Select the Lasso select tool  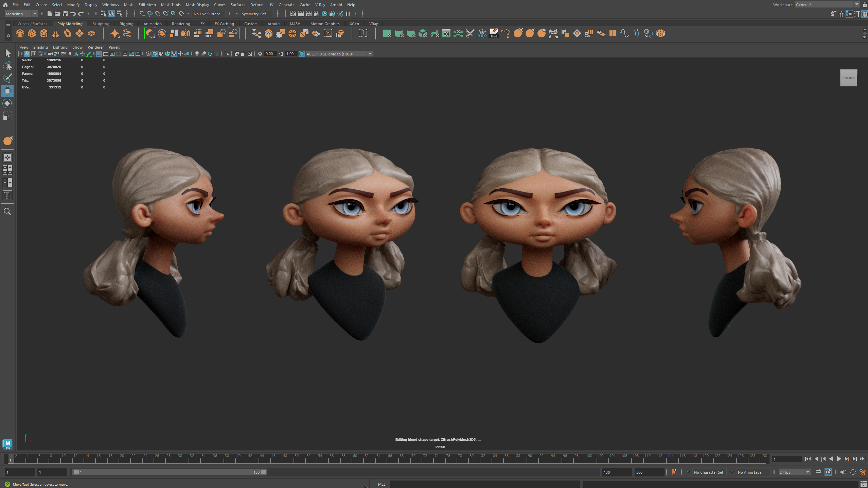(7, 66)
